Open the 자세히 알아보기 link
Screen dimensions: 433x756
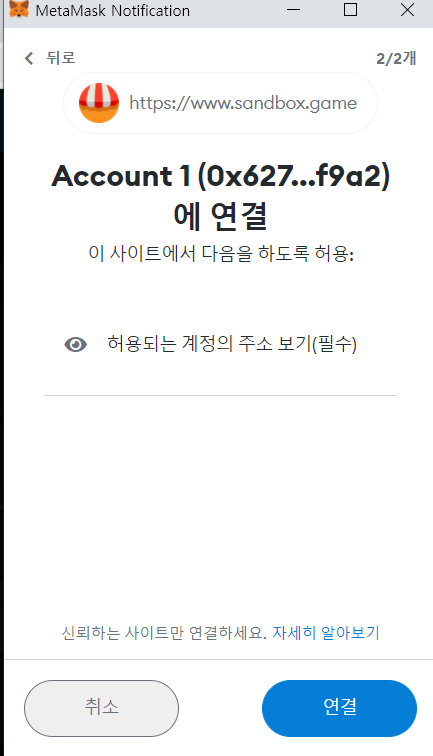[326, 633]
